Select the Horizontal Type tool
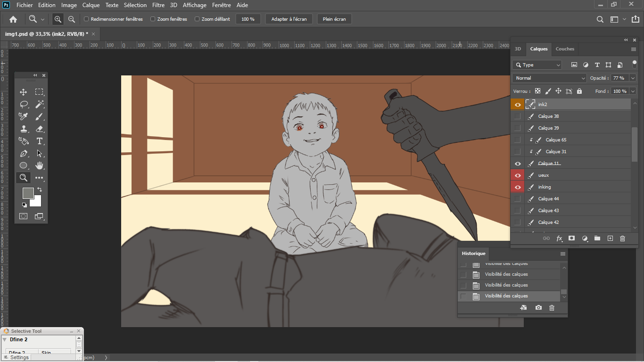 coord(40,141)
